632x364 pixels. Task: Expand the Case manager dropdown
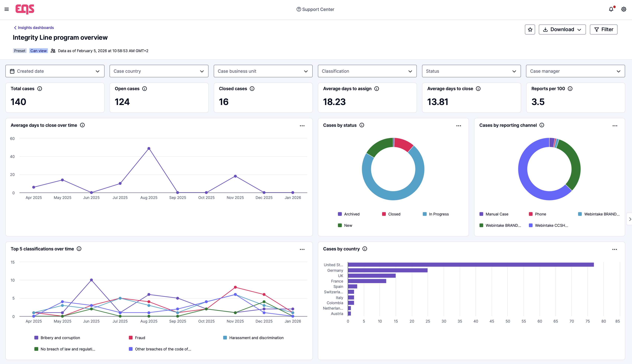coord(575,71)
